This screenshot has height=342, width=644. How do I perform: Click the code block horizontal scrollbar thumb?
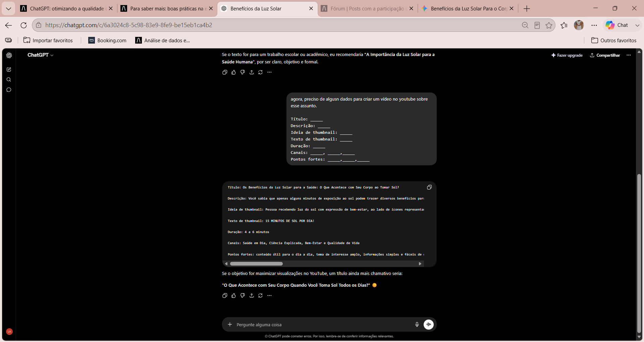click(256, 264)
